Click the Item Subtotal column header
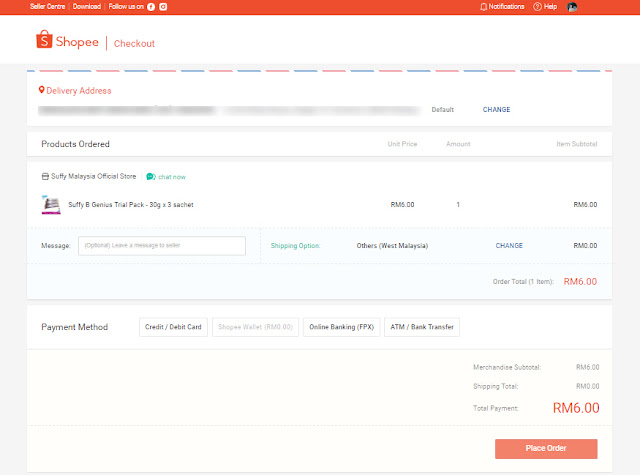Viewport: 640px width, 475px height. point(577,144)
